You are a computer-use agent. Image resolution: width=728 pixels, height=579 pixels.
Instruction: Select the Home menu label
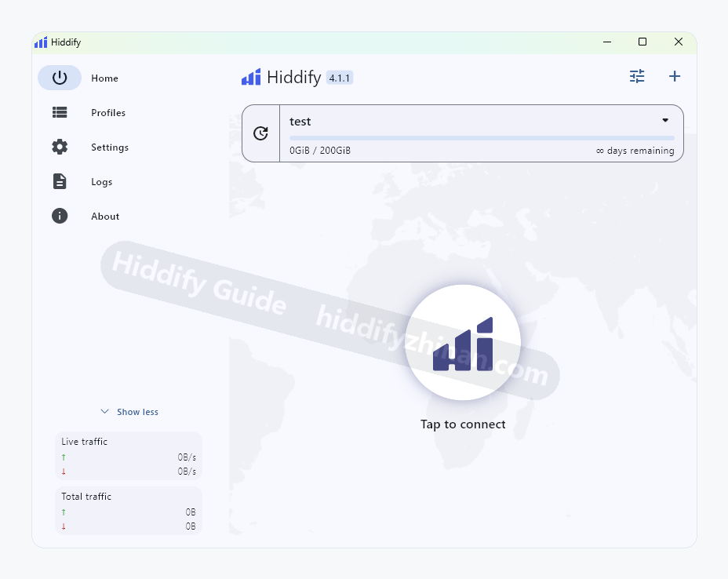[x=104, y=78]
